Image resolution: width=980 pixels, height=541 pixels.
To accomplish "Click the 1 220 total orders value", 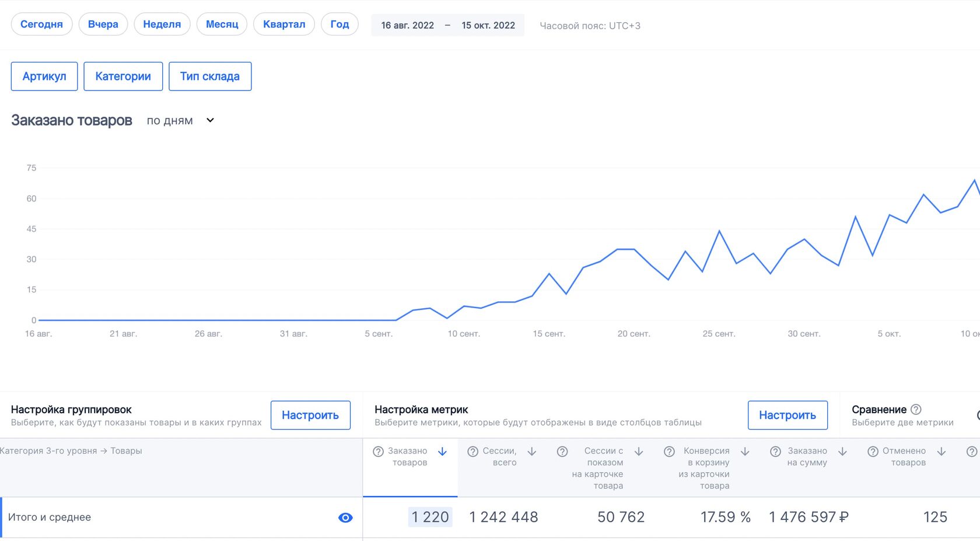I will pos(430,517).
